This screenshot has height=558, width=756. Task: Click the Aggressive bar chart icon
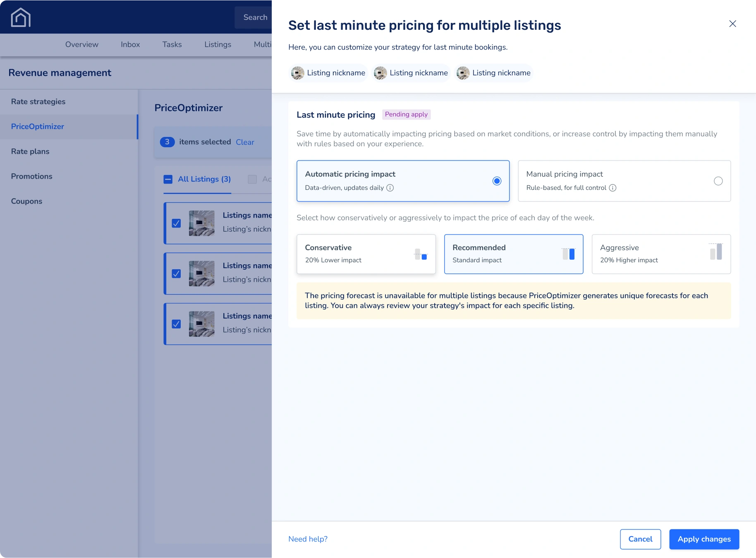(716, 251)
